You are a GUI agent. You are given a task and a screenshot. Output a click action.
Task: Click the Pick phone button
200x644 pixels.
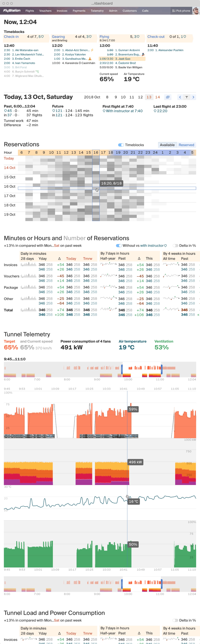pyautogui.click(x=181, y=11)
